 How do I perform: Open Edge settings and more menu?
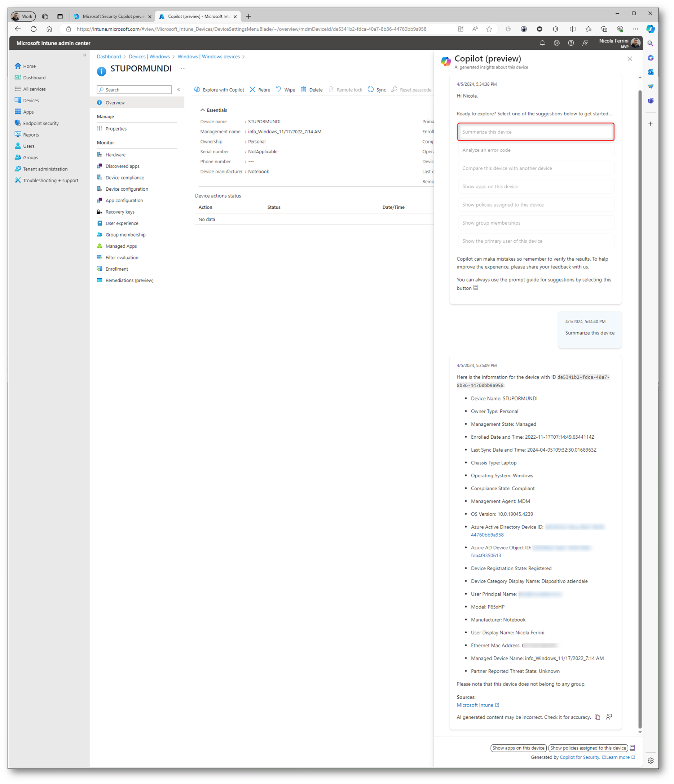point(635,29)
